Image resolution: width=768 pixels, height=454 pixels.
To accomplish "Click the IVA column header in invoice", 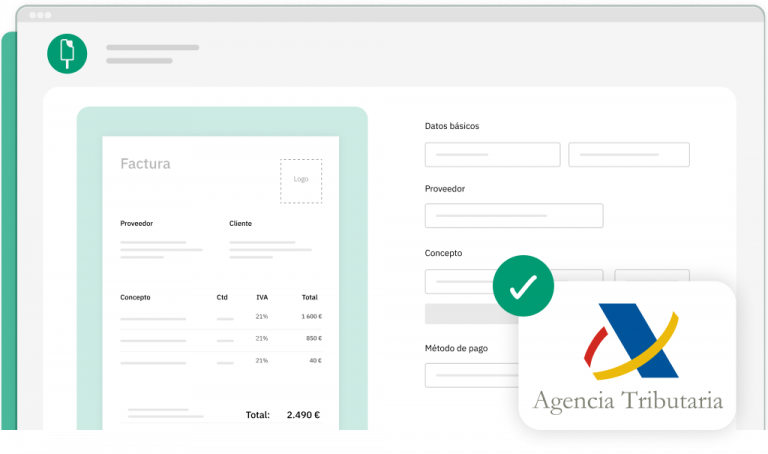I will click(x=262, y=297).
